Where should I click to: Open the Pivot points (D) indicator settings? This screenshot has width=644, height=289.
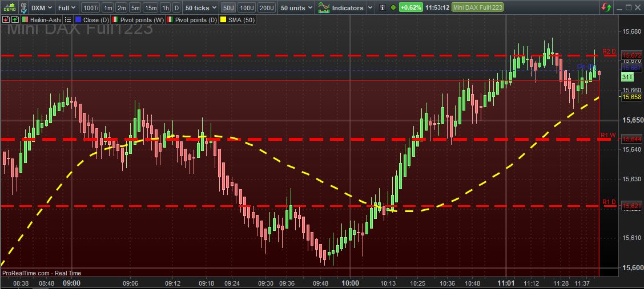[195, 19]
